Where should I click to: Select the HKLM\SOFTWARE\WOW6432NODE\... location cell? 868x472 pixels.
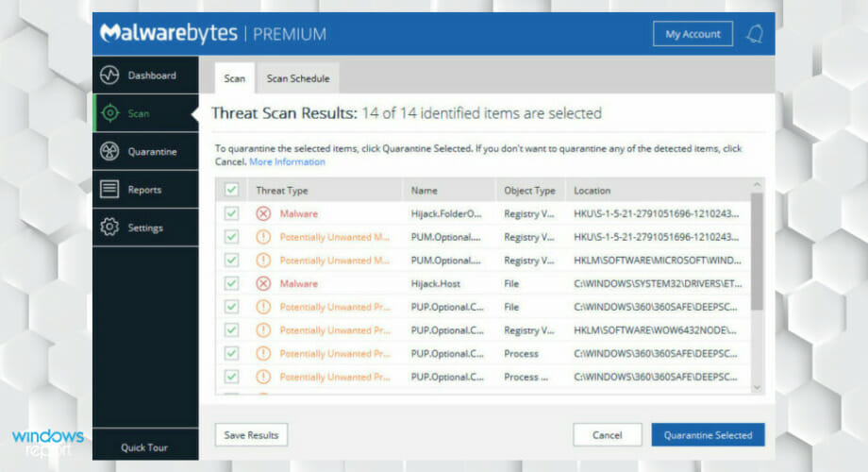coord(655,329)
